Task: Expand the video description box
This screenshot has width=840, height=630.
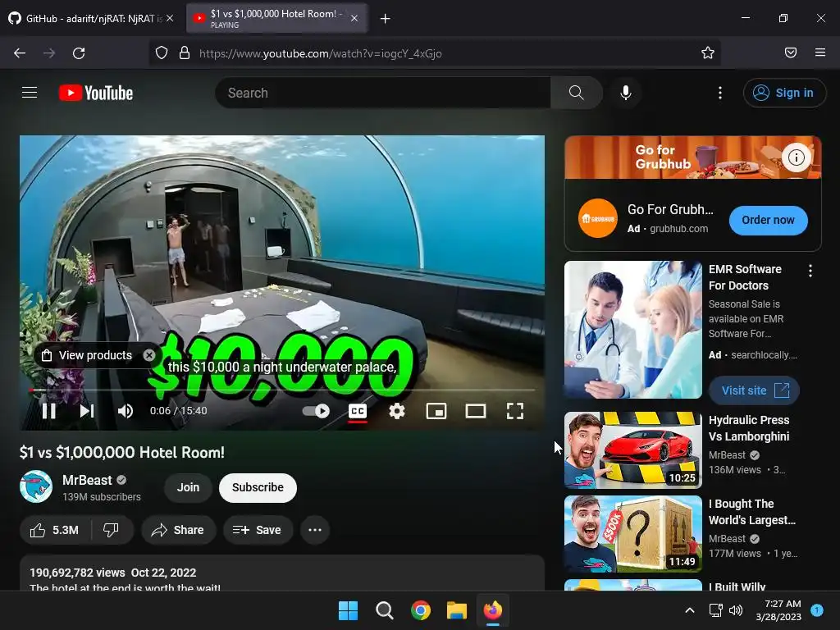Action: [x=282, y=573]
